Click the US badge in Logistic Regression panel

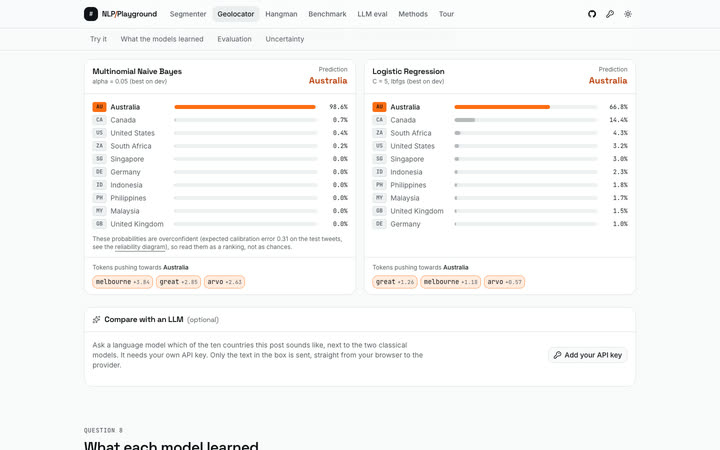tap(379, 146)
